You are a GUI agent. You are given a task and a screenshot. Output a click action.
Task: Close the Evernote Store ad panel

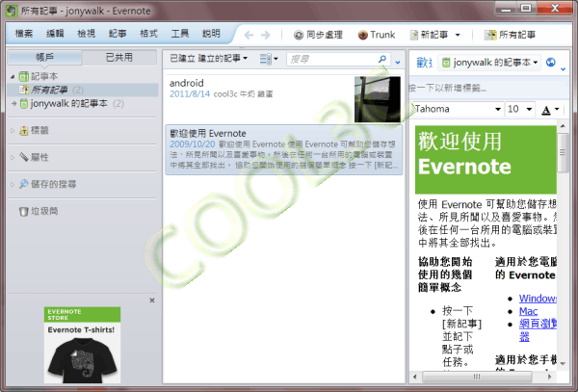point(152,301)
